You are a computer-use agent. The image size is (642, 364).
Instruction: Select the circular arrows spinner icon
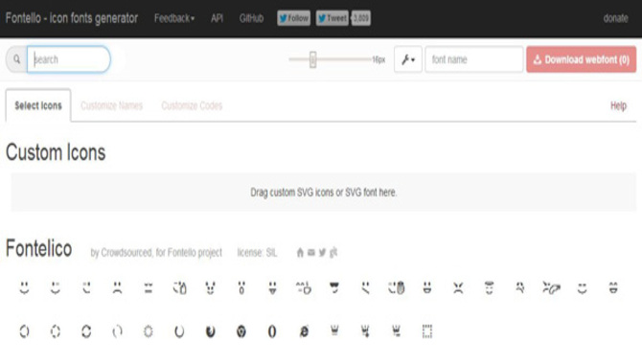click(86, 331)
